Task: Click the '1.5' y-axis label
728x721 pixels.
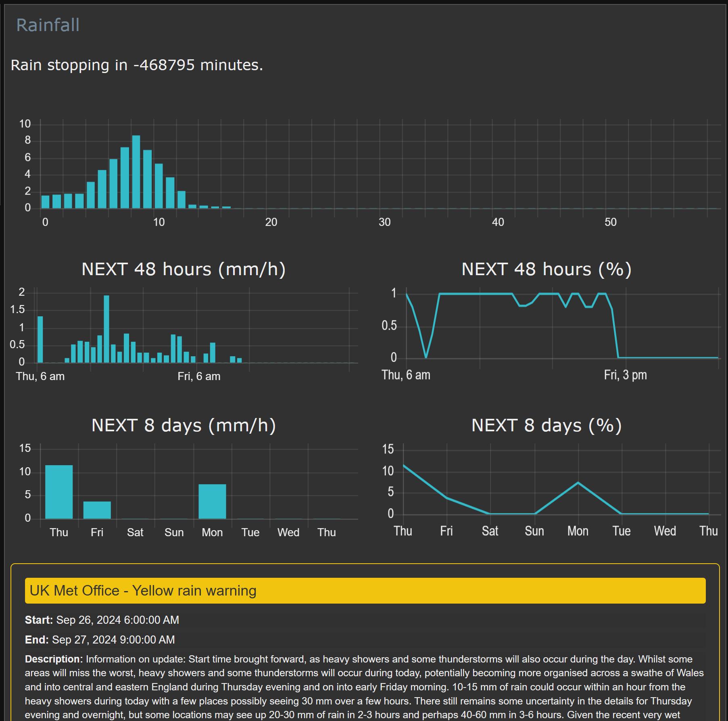Action: [x=17, y=309]
